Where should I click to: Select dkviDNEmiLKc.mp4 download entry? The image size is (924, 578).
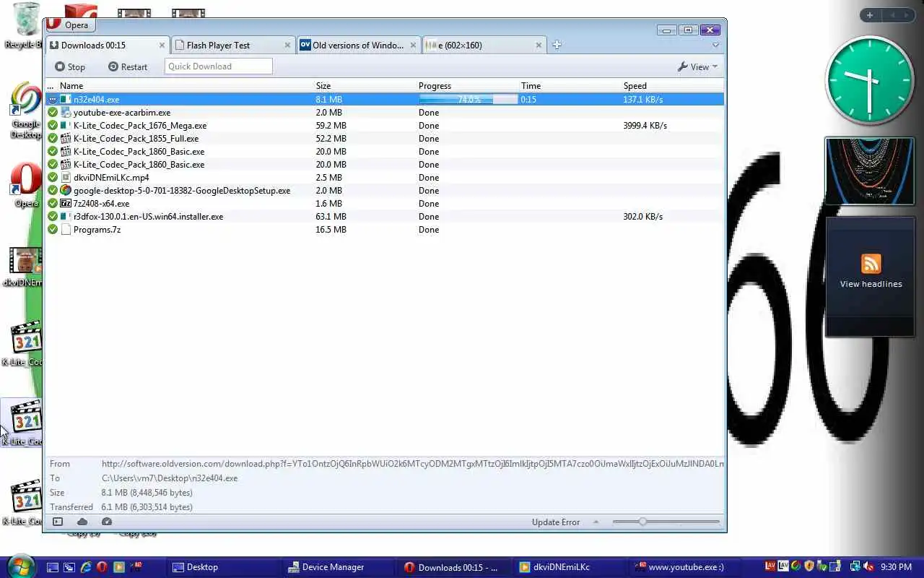click(385, 178)
